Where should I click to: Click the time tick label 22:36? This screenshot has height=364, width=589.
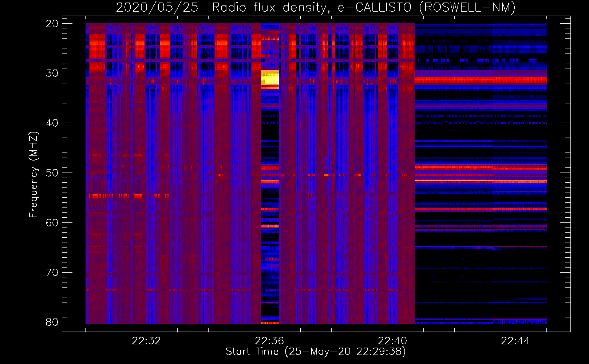click(x=269, y=341)
